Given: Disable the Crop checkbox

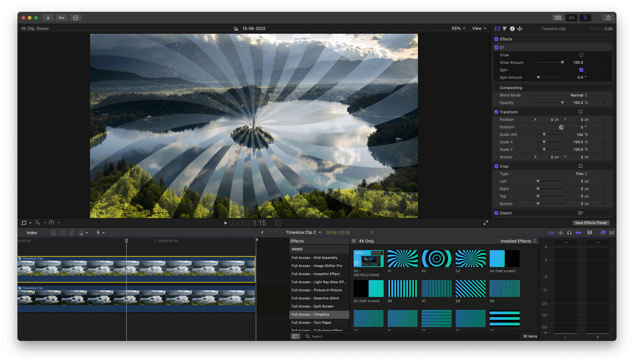Looking at the screenshot, I should coord(497,166).
